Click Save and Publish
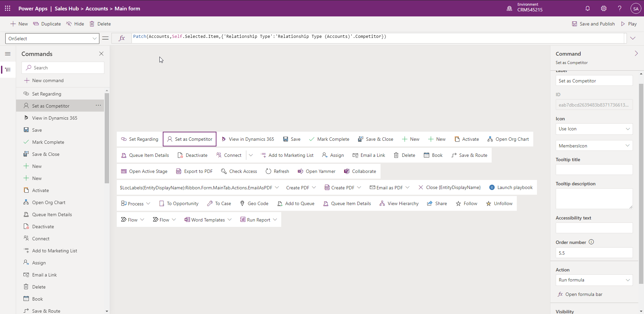The height and width of the screenshot is (314, 644). point(593,24)
